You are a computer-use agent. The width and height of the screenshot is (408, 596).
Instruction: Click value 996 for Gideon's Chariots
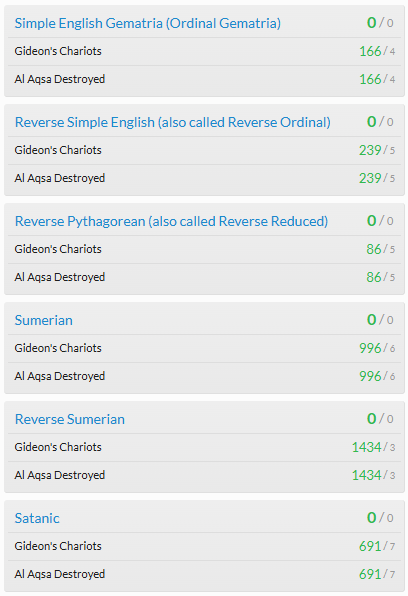[x=370, y=348]
